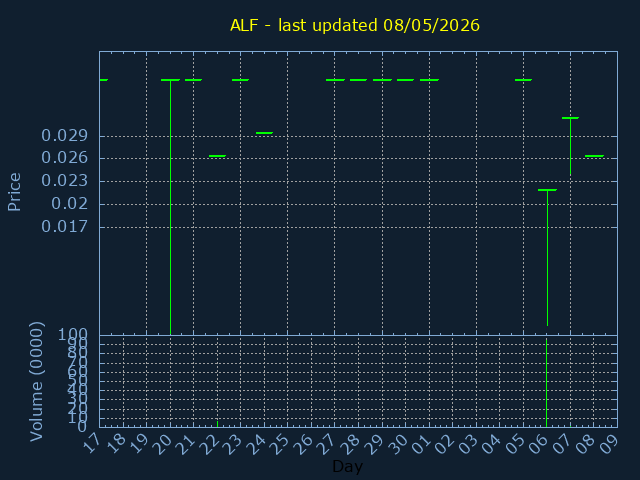Click day label 28 on x-axis
The image size is (640, 480).
(x=351, y=444)
